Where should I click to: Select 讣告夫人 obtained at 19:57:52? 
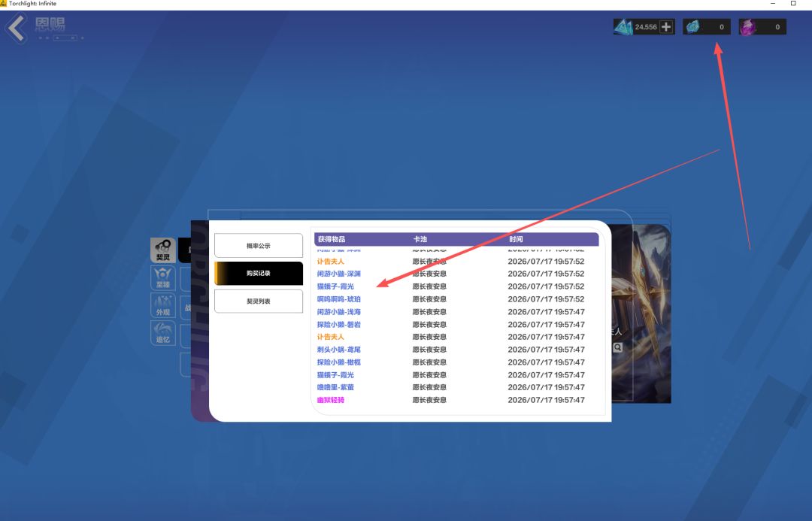(330, 262)
